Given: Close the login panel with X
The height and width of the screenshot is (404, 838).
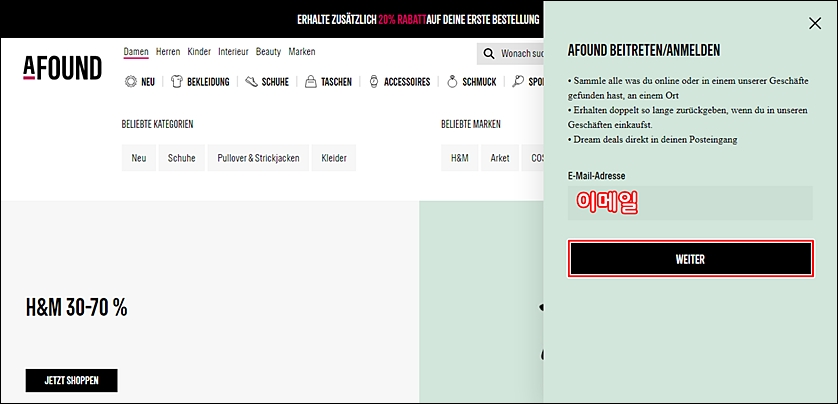Looking at the screenshot, I should click(x=814, y=24).
